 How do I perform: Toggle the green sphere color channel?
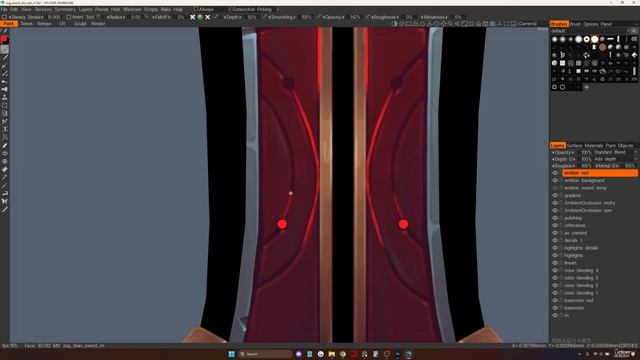(200, 17)
